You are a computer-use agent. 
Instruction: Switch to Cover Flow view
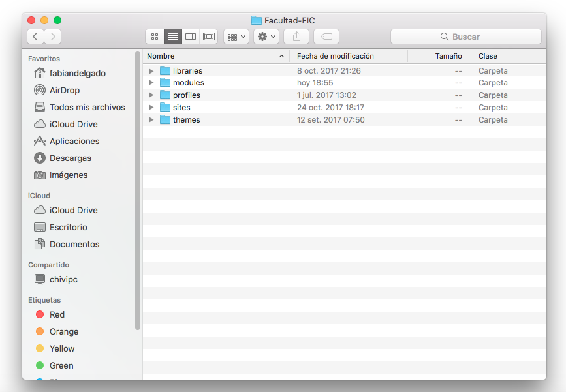[x=209, y=37]
